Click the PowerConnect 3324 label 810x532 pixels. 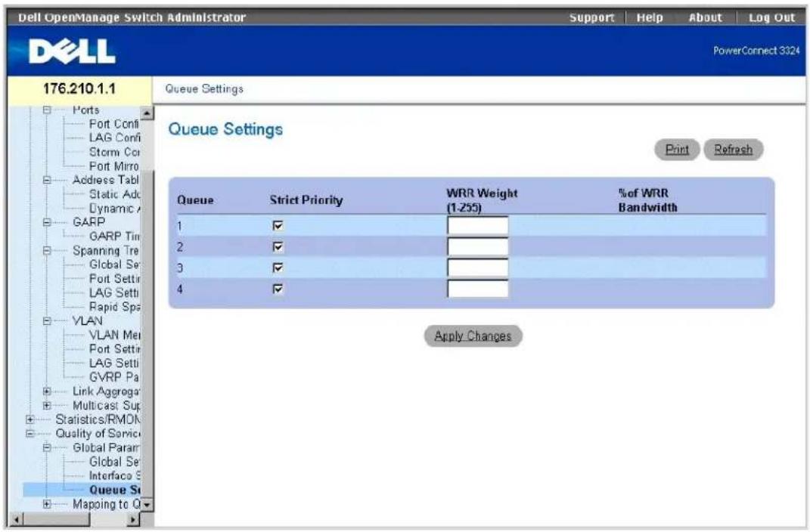pyautogui.click(x=756, y=51)
